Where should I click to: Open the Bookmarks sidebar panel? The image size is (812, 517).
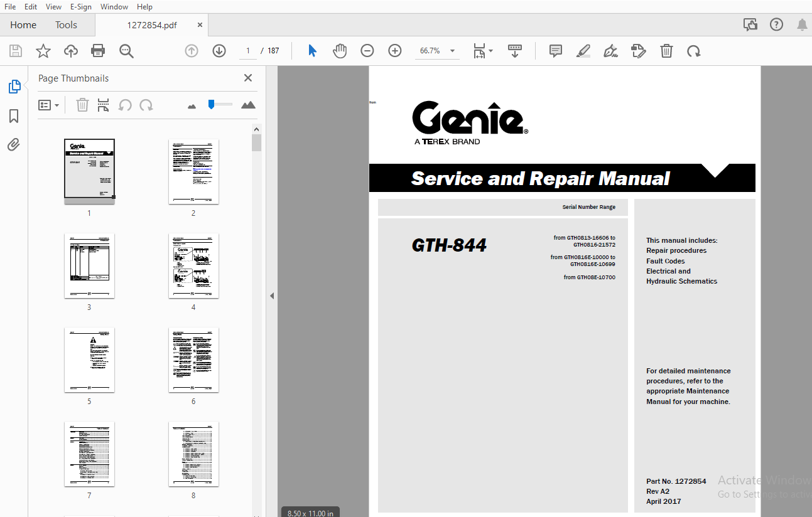click(14, 116)
